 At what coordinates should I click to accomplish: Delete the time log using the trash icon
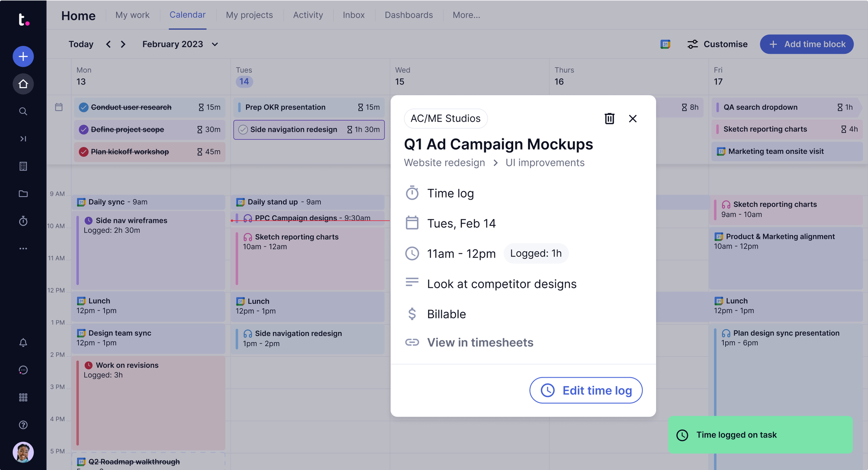[609, 119]
